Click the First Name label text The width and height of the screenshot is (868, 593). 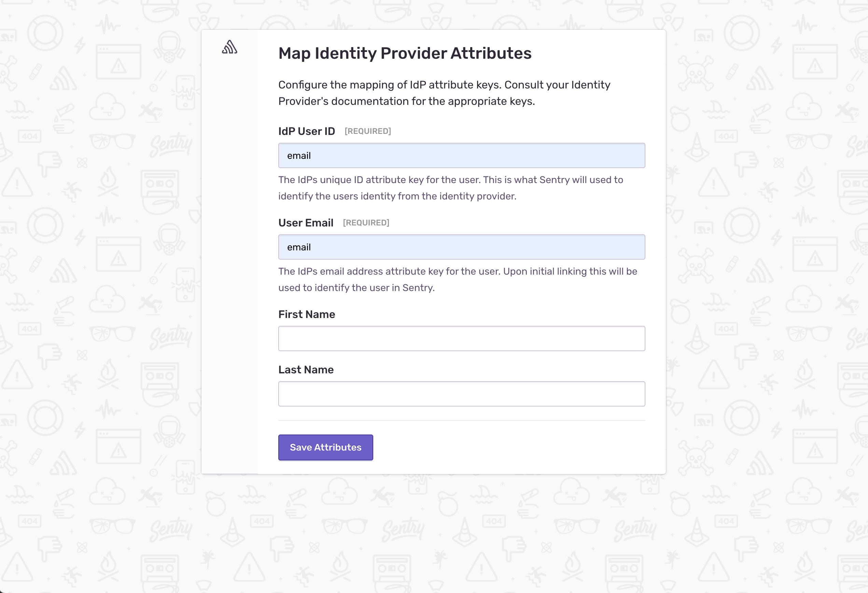[307, 314]
